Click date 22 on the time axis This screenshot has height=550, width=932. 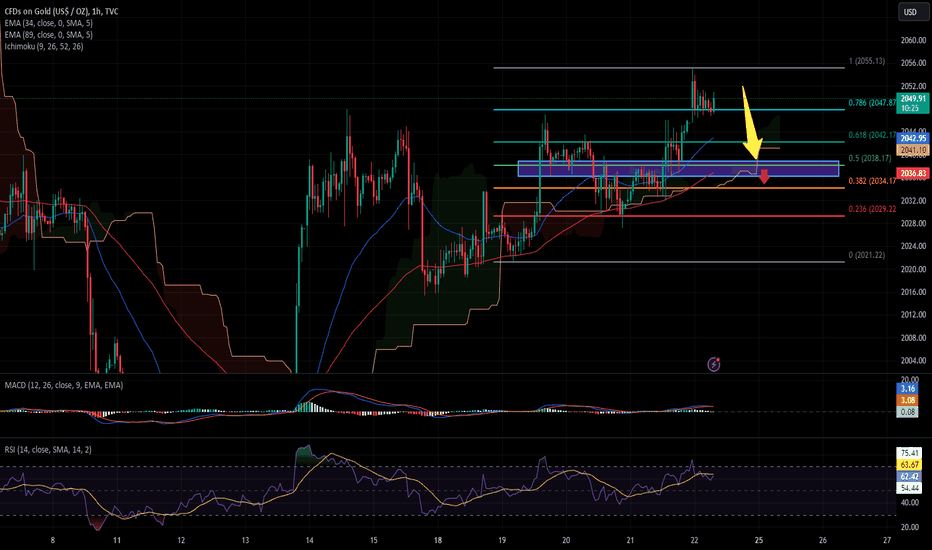(695, 540)
